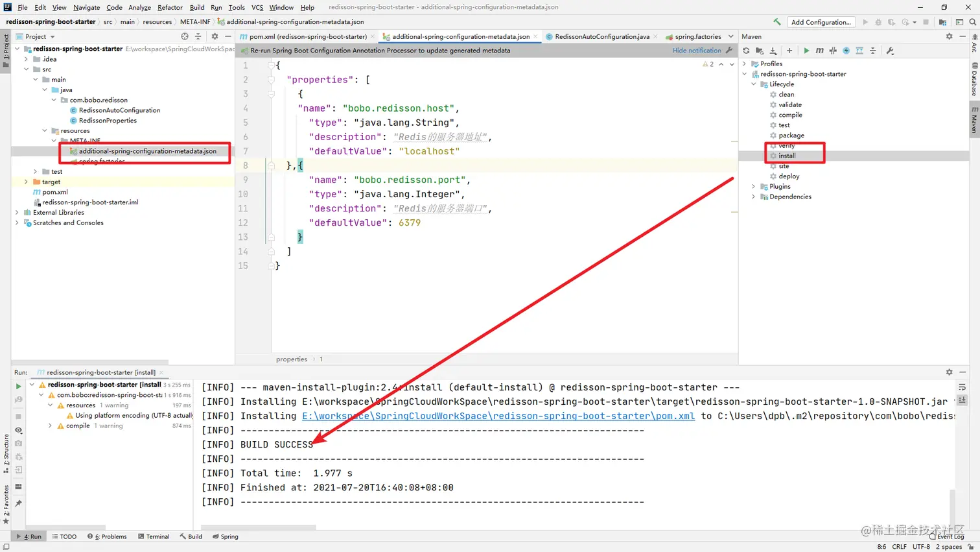Click Reload All Maven Projects icon
980x552 pixels.
click(x=746, y=51)
